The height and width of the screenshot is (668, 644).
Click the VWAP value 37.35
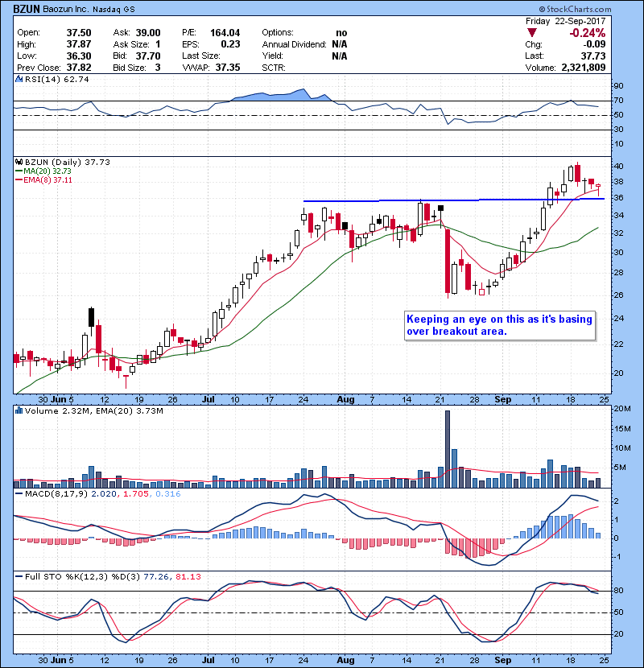click(228, 68)
